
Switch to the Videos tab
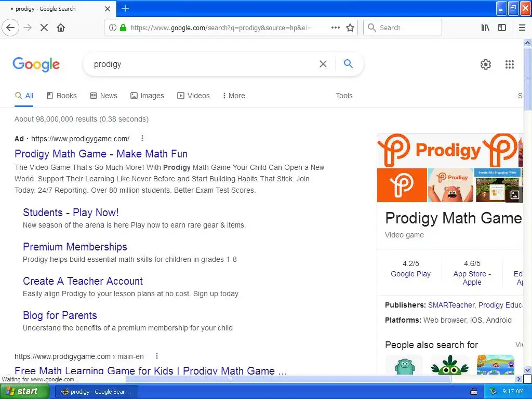pos(193,96)
